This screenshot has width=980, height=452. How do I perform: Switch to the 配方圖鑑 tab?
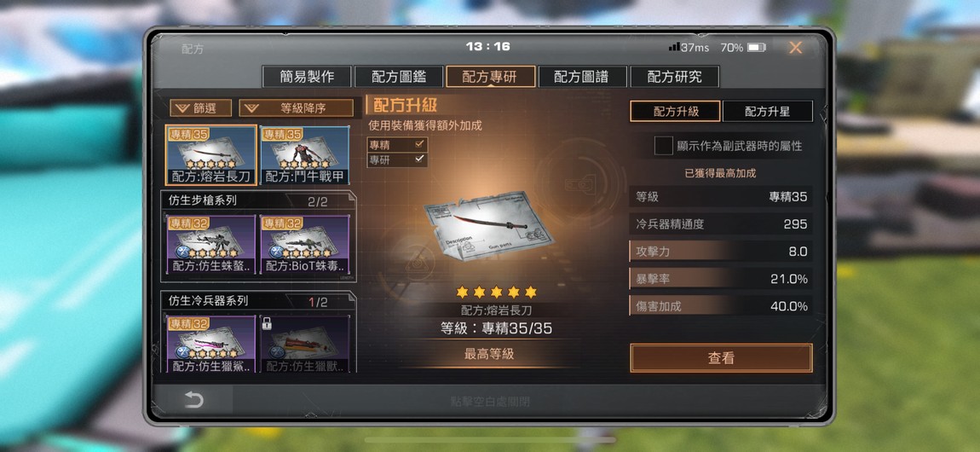click(399, 76)
